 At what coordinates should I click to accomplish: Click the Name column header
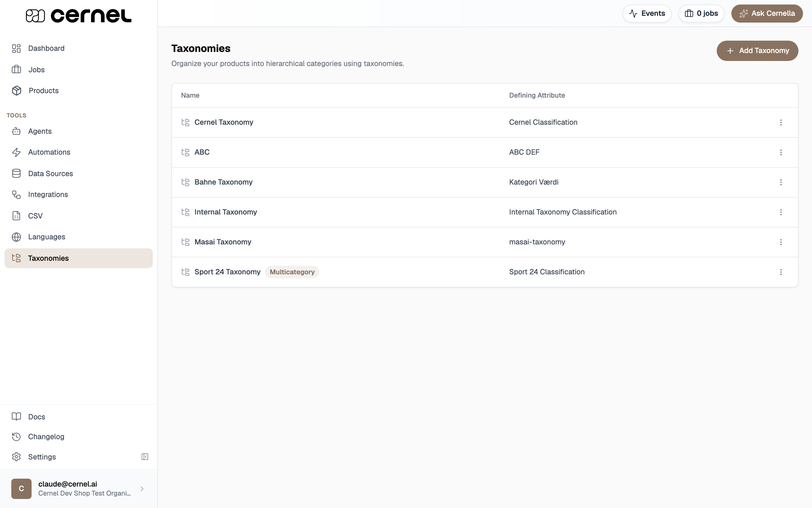pyautogui.click(x=190, y=95)
